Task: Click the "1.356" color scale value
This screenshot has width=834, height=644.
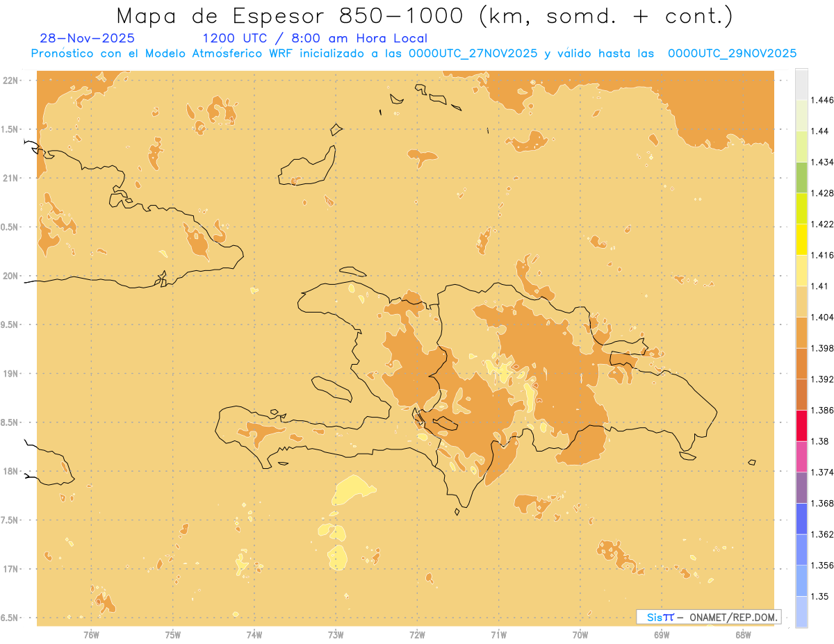Action: pyautogui.click(x=823, y=565)
